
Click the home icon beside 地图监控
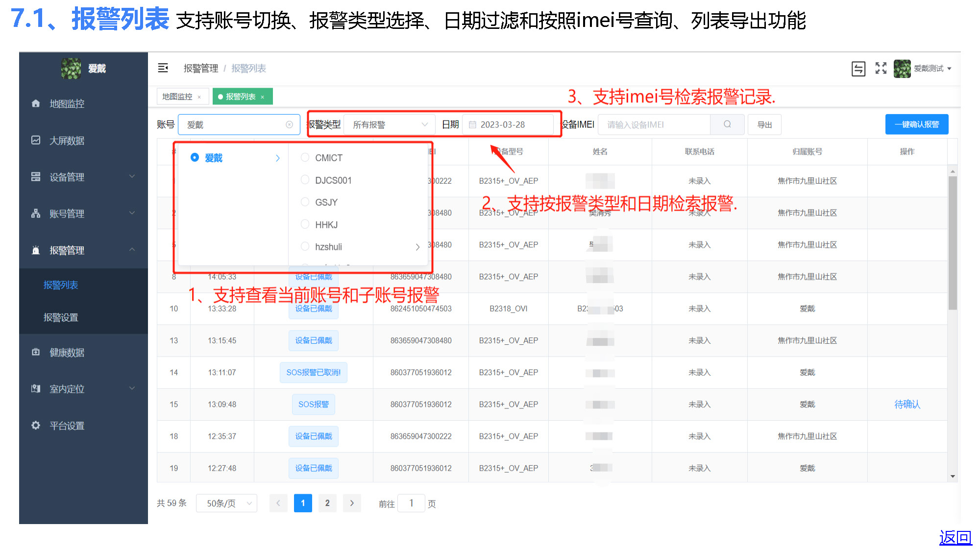tap(36, 103)
